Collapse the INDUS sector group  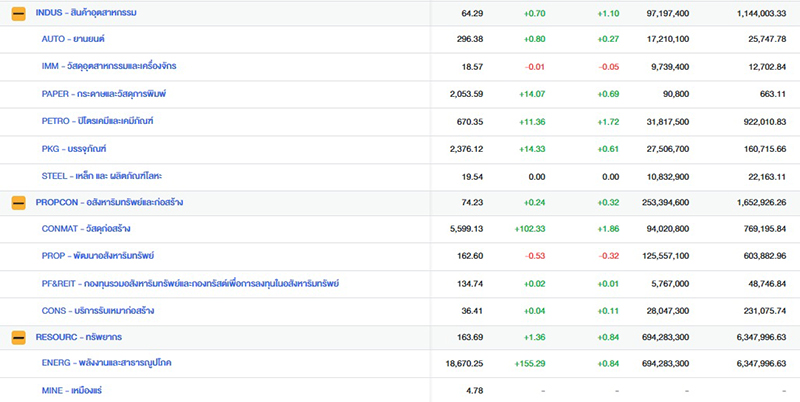(18, 12)
